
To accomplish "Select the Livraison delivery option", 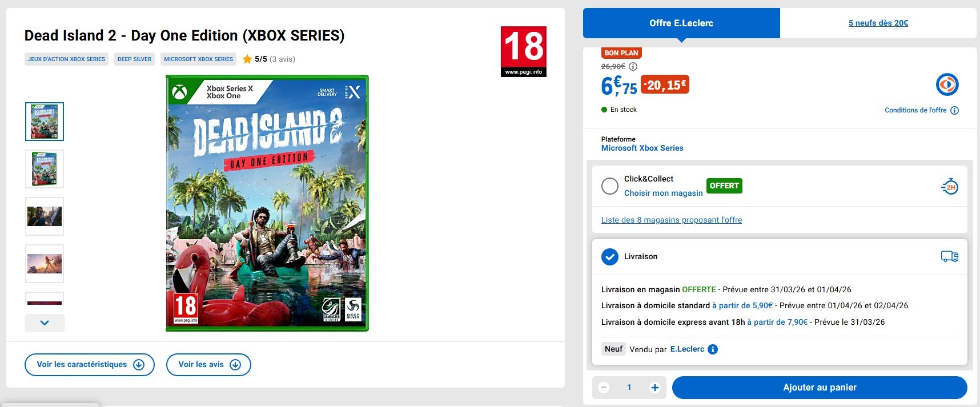I will 610,257.
